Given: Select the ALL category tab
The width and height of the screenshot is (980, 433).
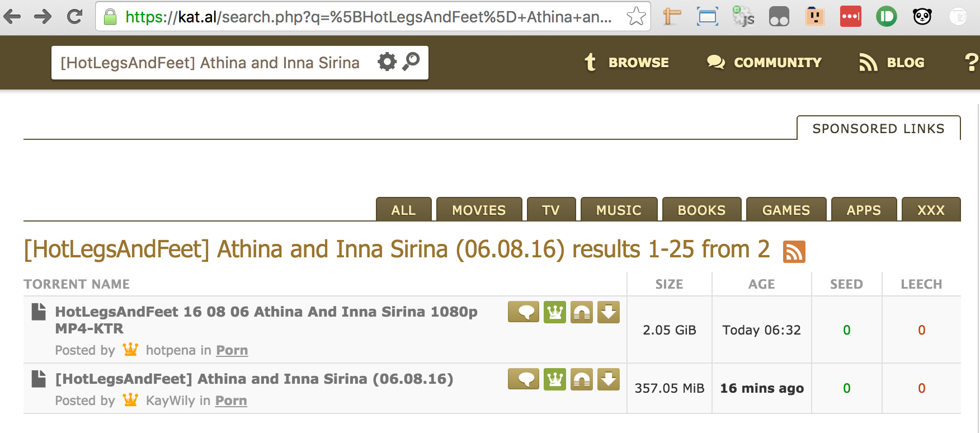Looking at the screenshot, I should (403, 210).
